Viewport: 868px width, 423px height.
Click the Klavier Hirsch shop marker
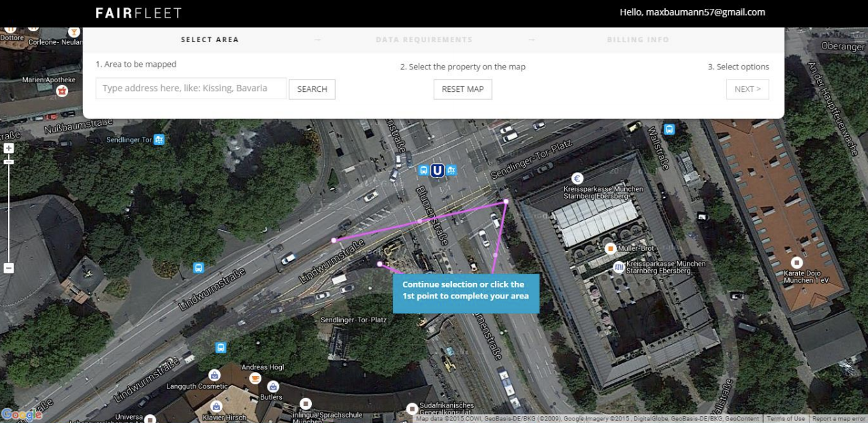point(216,406)
